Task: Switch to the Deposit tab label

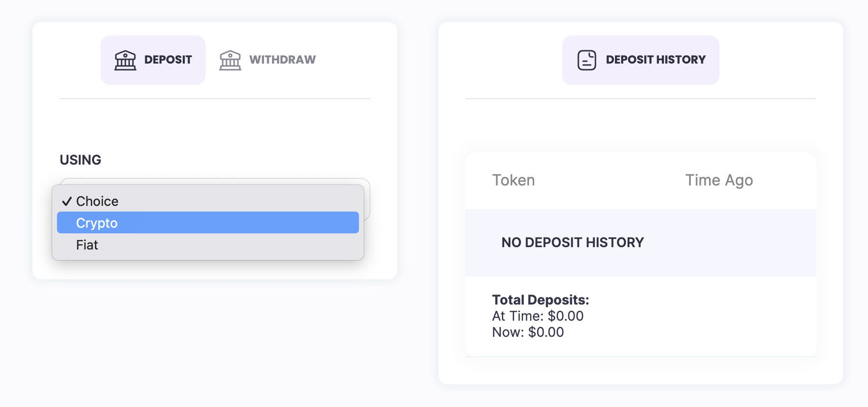Action: 168,60
